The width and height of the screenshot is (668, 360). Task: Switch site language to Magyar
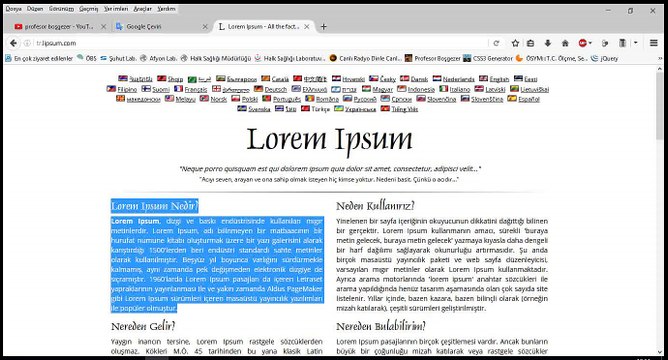click(x=383, y=89)
